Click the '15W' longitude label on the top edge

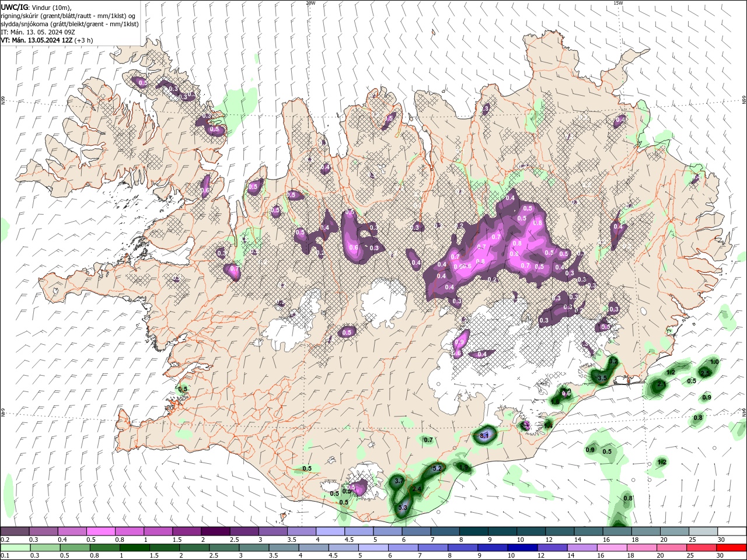pyautogui.click(x=617, y=3)
